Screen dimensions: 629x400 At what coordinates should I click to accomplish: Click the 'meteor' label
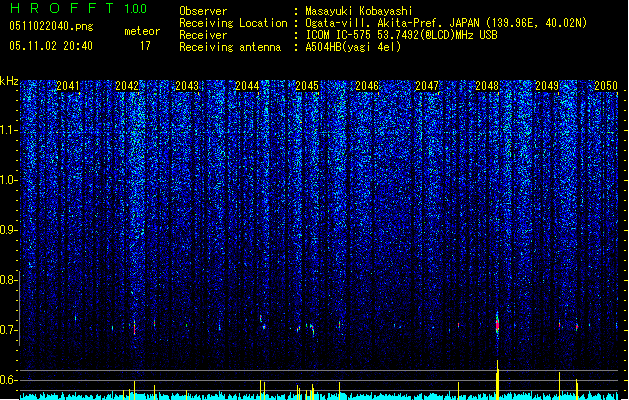click(x=142, y=31)
